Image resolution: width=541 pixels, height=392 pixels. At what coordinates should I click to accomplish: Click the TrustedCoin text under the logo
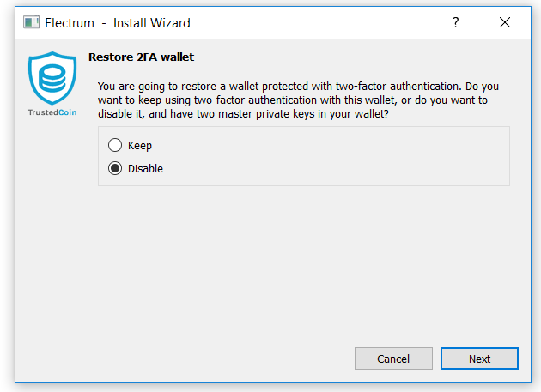(x=52, y=112)
